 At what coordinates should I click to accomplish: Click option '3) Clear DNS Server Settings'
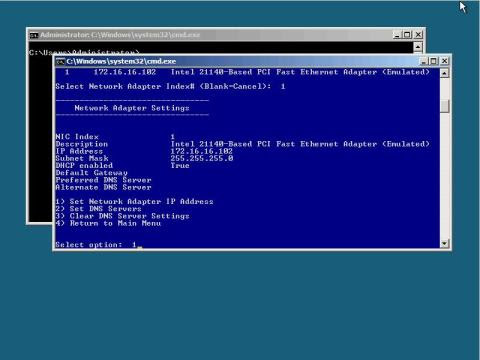[x=122, y=216]
